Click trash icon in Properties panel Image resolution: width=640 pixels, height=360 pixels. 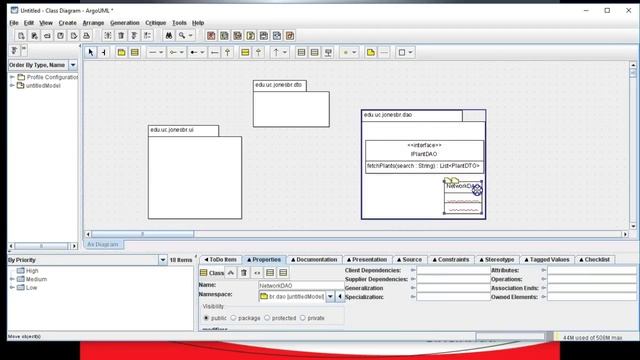pyautogui.click(x=244, y=273)
